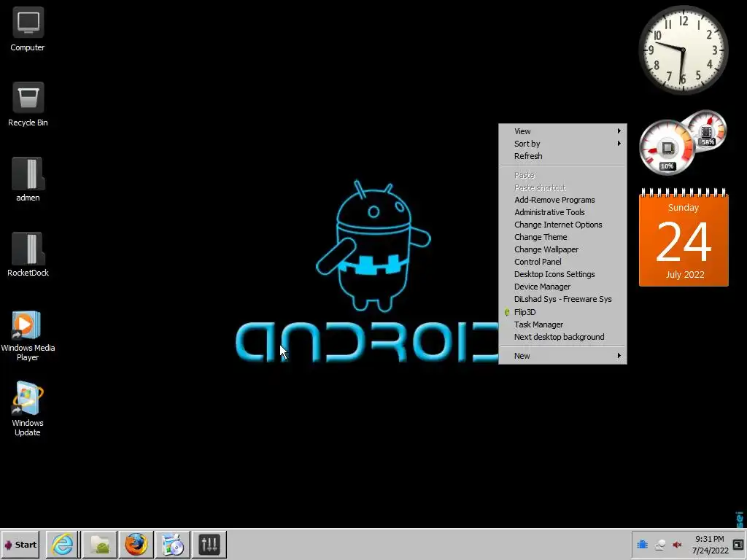This screenshot has height=560, width=747.
Task: Click the analog clock gadget
Action: pyautogui.click(x=683, y=50)
